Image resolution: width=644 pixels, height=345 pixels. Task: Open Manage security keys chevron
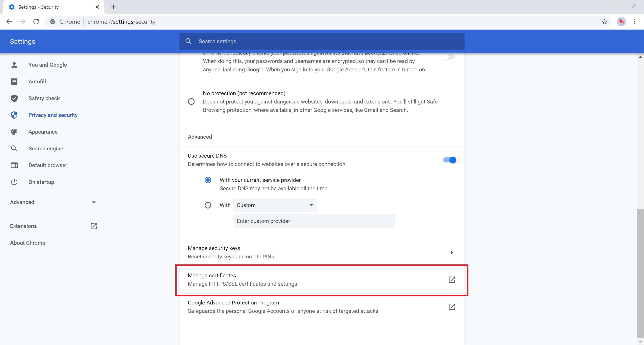[452, 252]
